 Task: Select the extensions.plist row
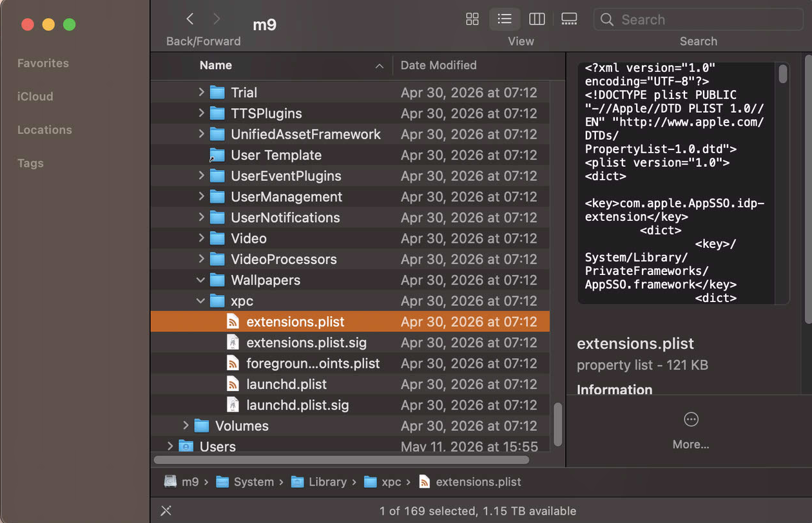(350, 321)
